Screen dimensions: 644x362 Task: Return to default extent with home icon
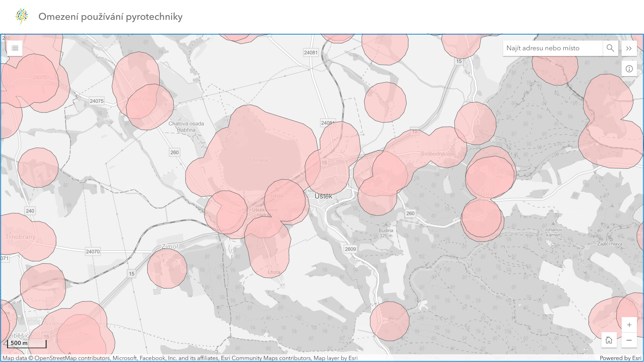[609, 340]
